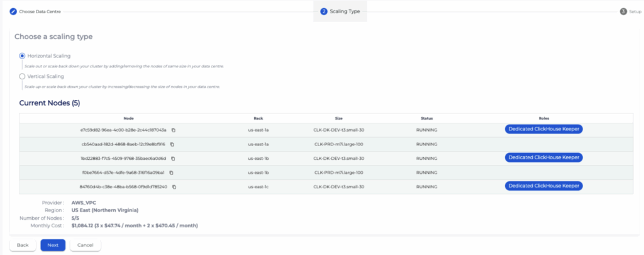Viewport: 644px width, 255px height.
Task: Click the Cancel button
Action: [x=85, y=245]
